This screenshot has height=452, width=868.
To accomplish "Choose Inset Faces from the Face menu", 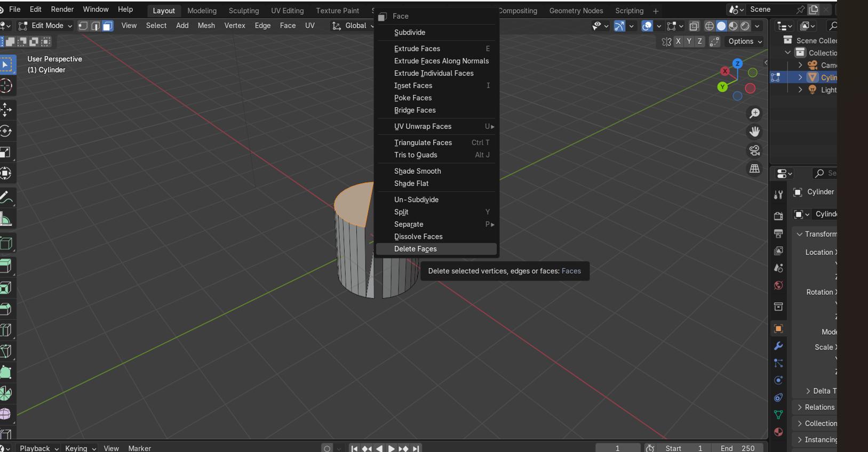I will point(436,85).
